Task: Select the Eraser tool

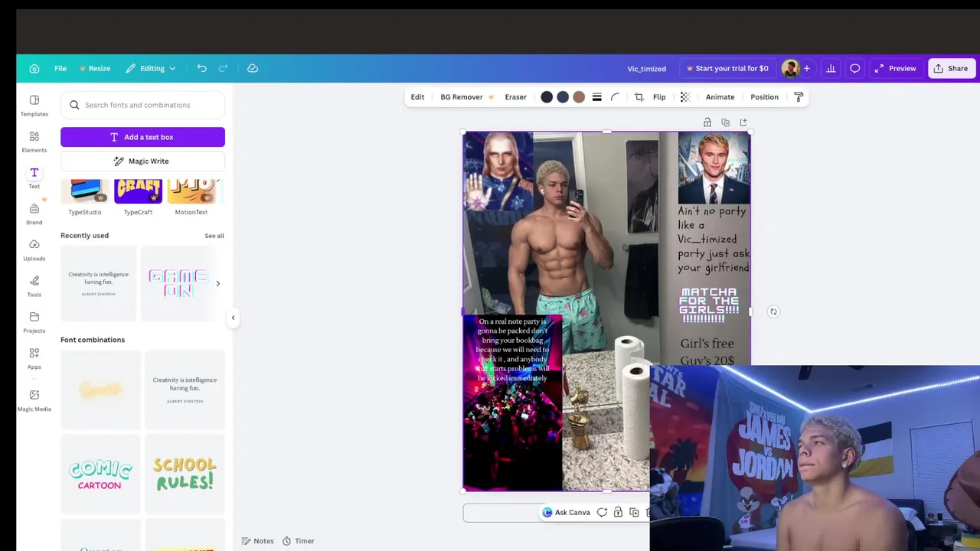Action: tap(515, 97)
